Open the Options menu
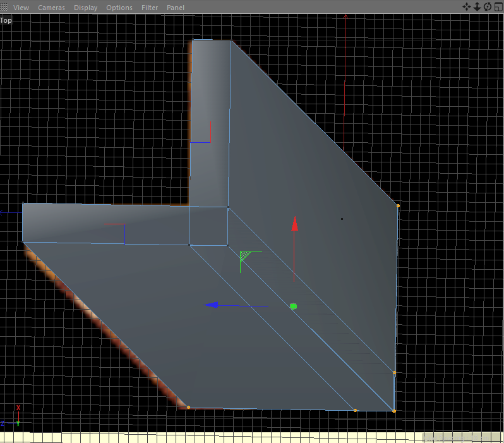The height and width of the screenshot is (443, 504). [x=119, y=8]
